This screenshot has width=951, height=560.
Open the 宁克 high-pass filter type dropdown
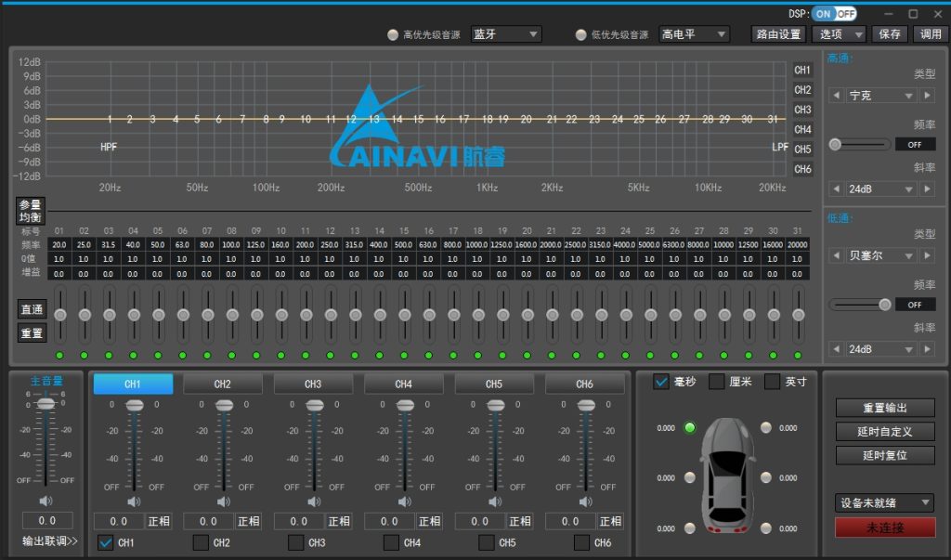[x=881, y=96]
